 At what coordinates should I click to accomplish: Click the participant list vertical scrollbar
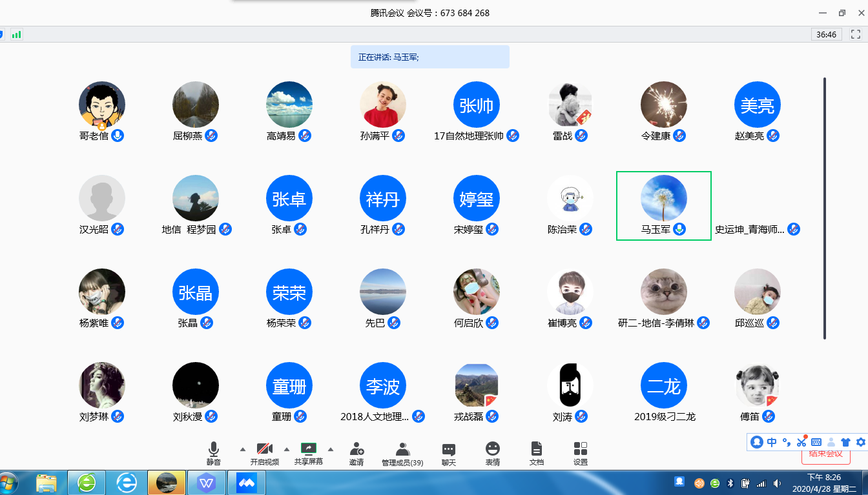pyautogui.click(x=825, y=208)
